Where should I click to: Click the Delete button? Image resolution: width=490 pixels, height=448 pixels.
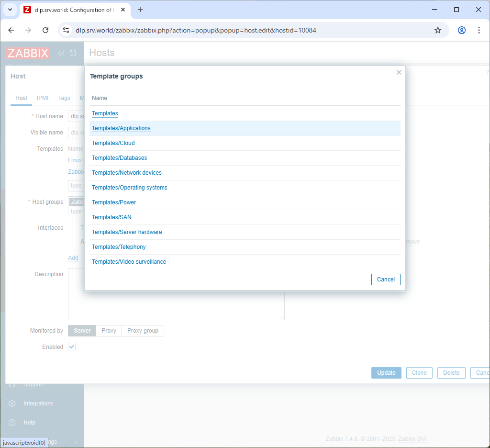451,373
